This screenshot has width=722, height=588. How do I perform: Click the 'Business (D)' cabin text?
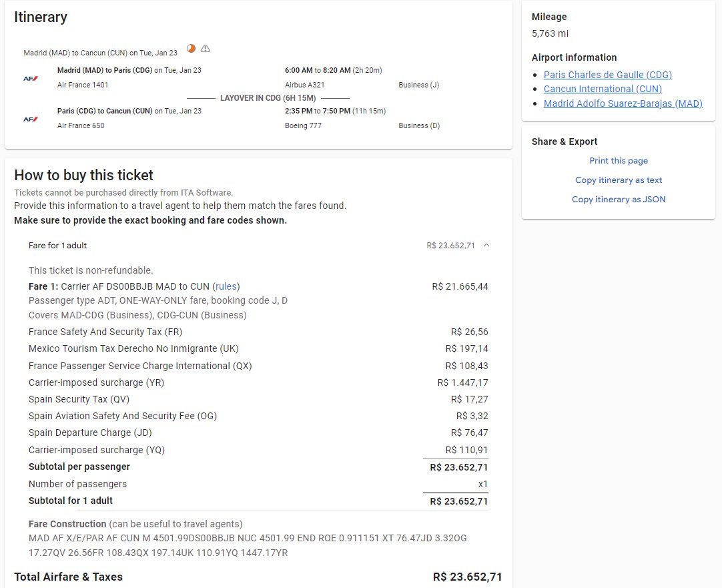[419, 125]
